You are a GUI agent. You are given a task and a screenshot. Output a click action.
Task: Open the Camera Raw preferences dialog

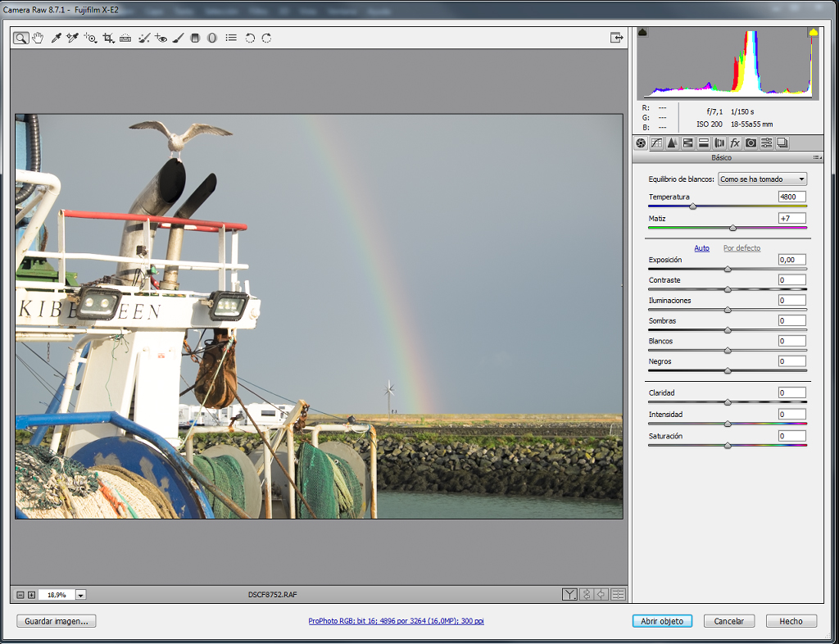point(231,38)
